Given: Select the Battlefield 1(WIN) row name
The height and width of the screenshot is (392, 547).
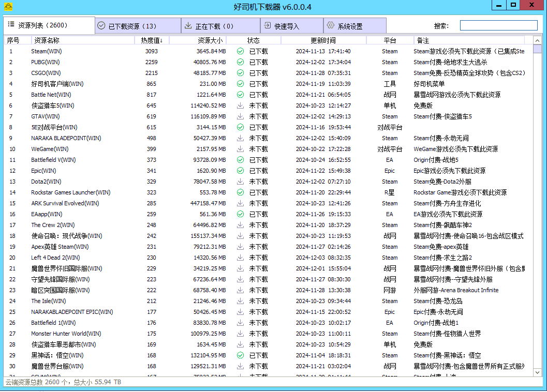Looking at the screenshot, I should pos(53,323).
